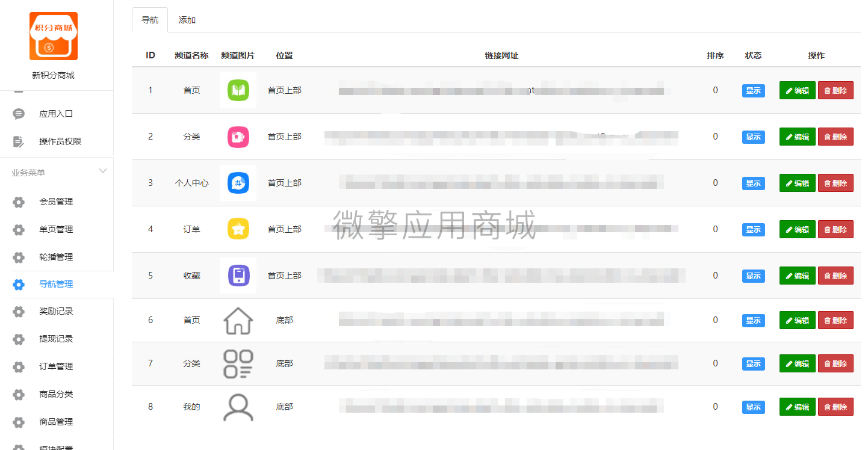The image size is (868, 450).
Task: Click house outline icon in row 6
Action: coord(238,321)
